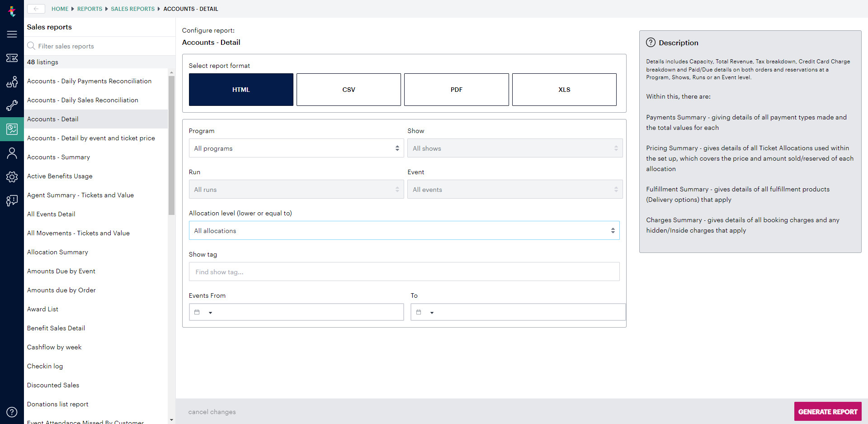Select the PDF report format
Viewport: 868px width, 424px height.
(456, 89)
